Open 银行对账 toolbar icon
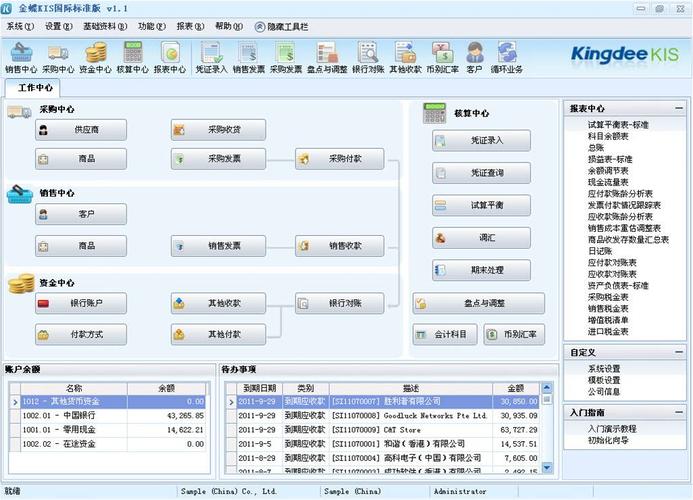Image resolution: width=693 pixels, height=500 pixels. (368, 57)
